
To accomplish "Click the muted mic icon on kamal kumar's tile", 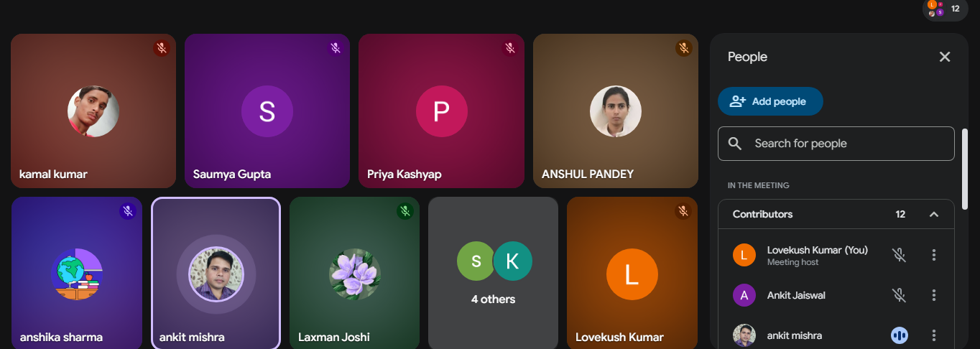I will point(162,48).
